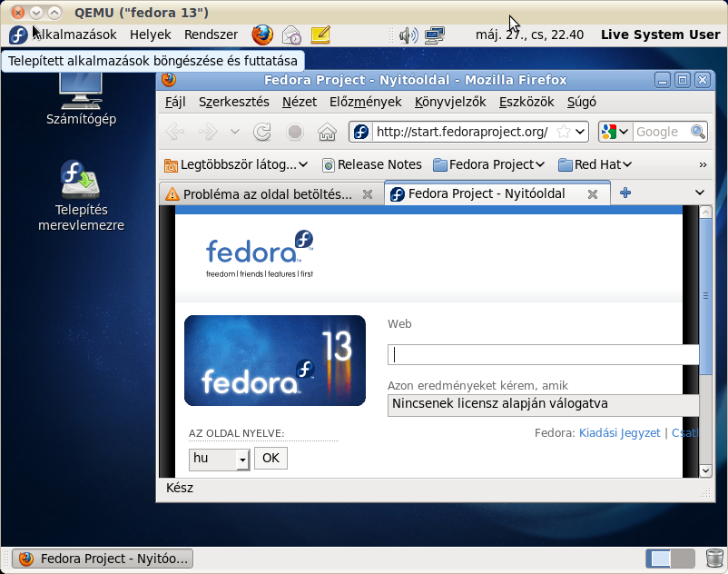Open the sticky notes panel icon
728x574 pixels.
pyautogui.click(x=320, y=35)
